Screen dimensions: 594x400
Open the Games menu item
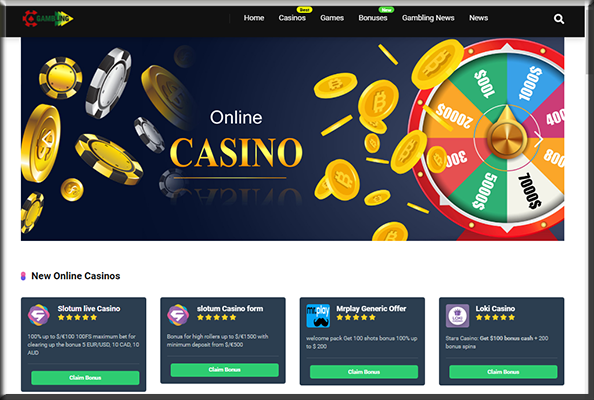pos(332,18)
